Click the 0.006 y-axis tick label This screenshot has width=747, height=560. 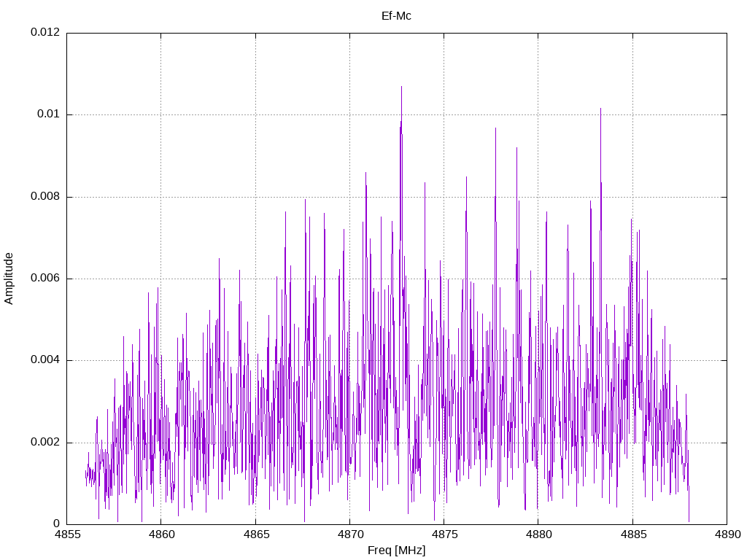point(45,278)
